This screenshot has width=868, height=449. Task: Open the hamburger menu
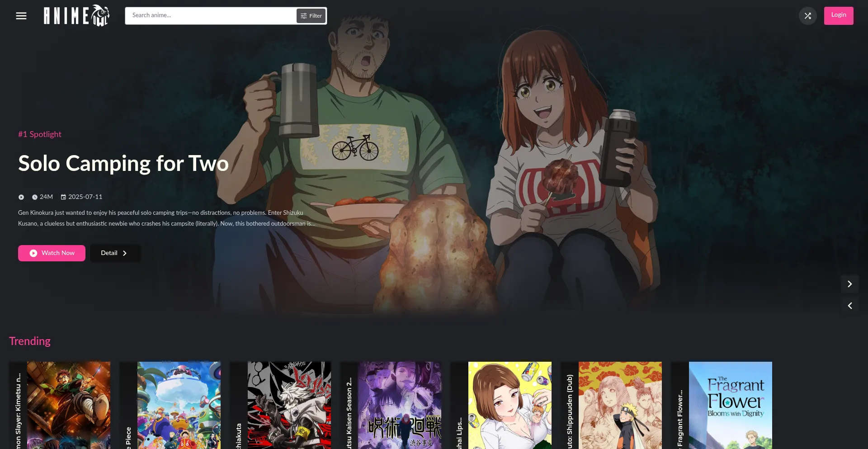point(21,16)
